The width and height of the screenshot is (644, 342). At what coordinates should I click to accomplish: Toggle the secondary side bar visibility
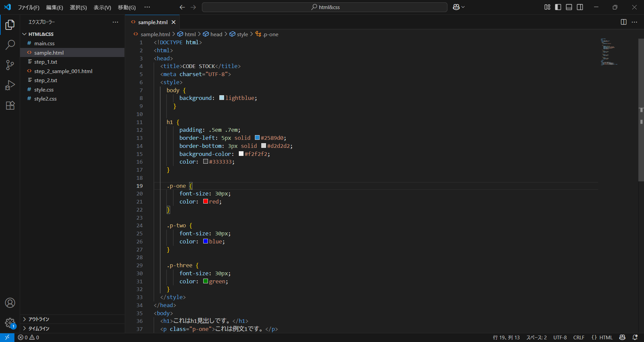tap(580, 7)
